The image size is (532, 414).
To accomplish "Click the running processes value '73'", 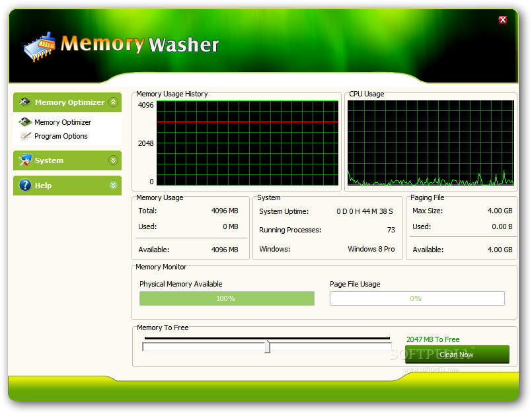I will coord(391,230).
